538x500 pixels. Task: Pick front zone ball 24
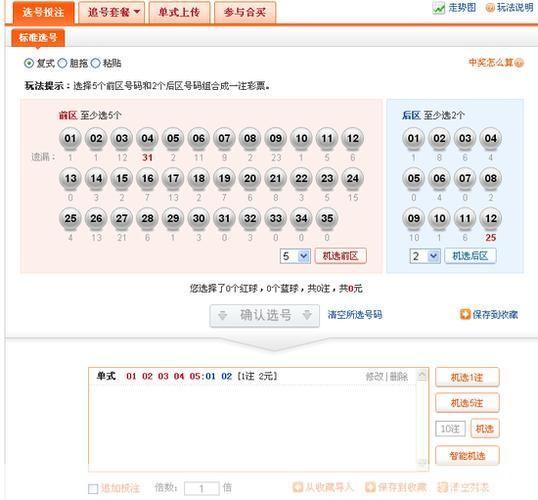click(x=353, y=178)
